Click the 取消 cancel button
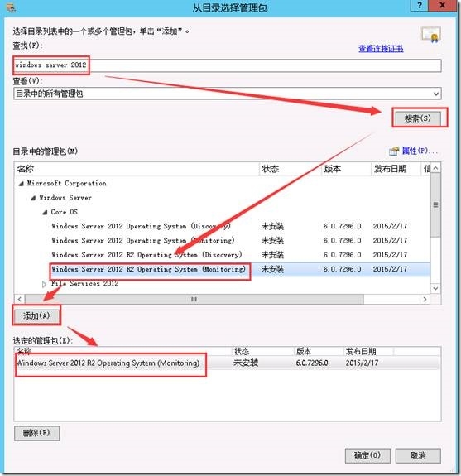 click(418, 455)
